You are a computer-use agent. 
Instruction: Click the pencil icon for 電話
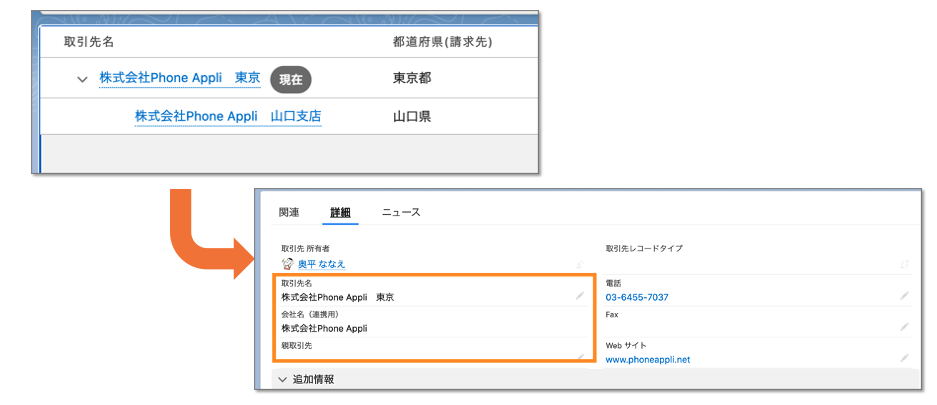pyautogui.click(x=904, y=296)
